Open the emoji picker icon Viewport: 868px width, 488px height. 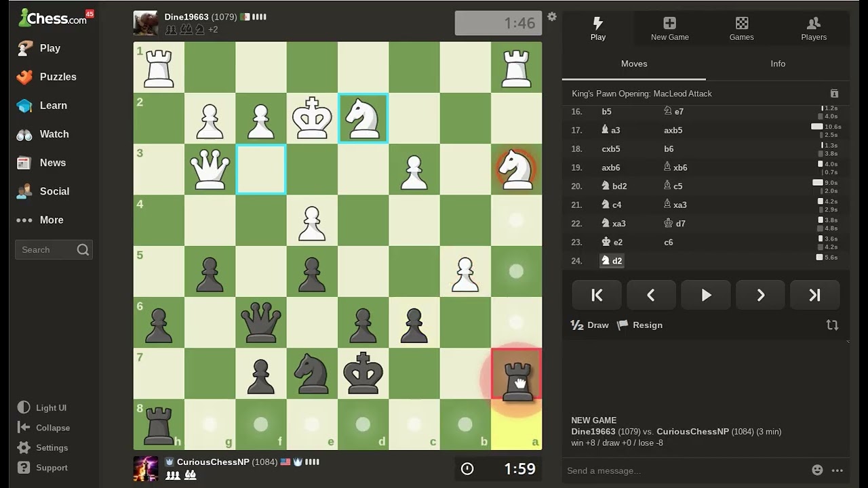coord(817,470)
